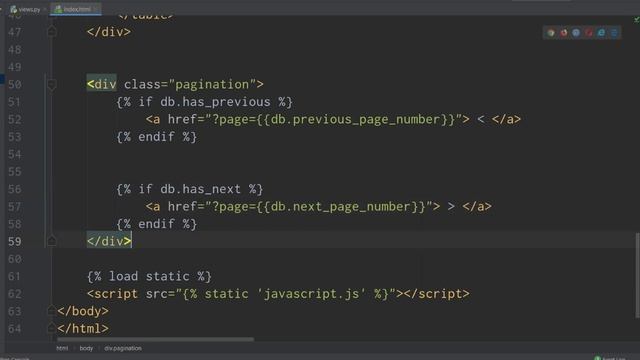Click the 'endif' tag on line 58

[157, 224]
